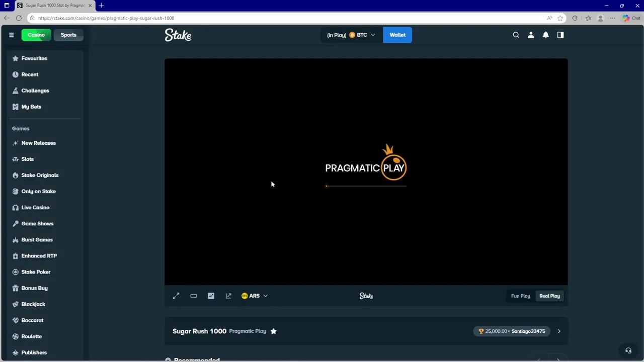Toggle the right side panel icon
Viewport: 644px width, 362px height.
(x=560, y=35)
